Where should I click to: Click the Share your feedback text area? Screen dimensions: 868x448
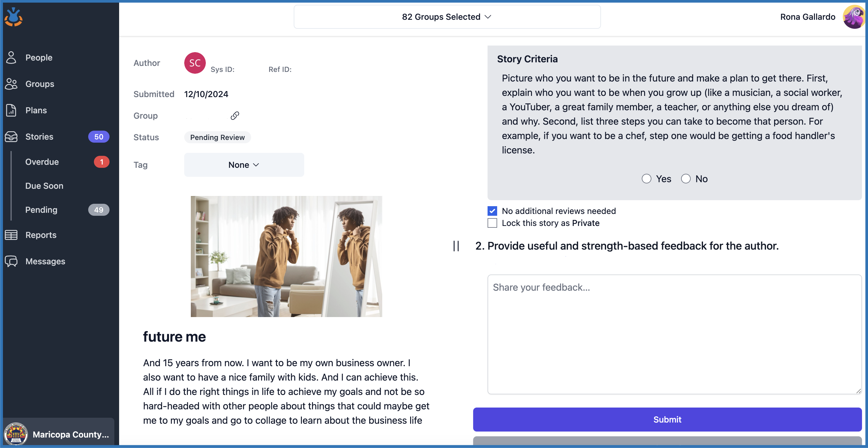click(x=674, y=334)
